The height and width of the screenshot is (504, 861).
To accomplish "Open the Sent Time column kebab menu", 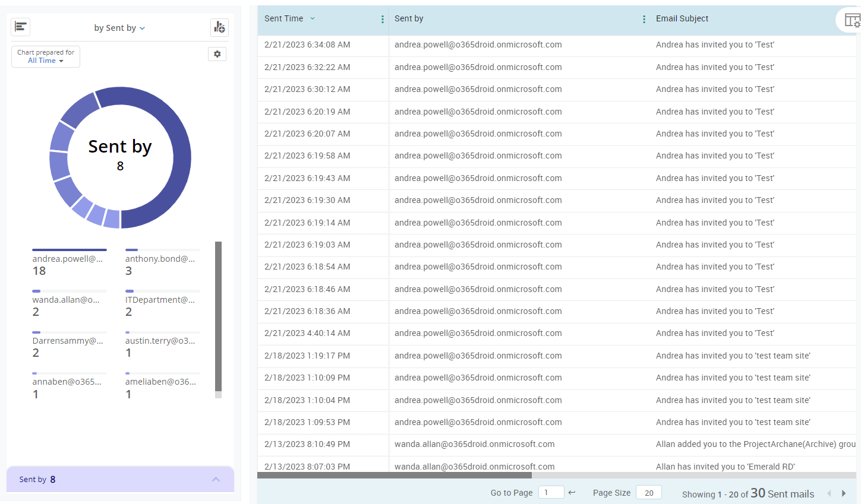I will tap(383, 18).
